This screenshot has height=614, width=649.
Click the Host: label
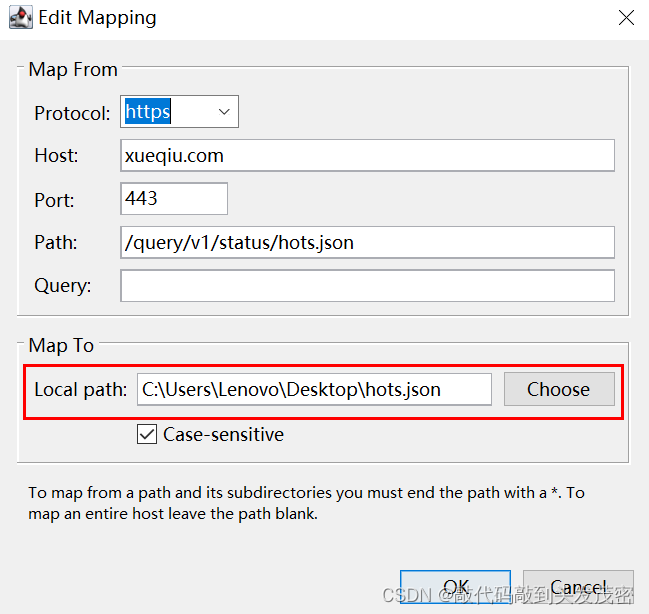click(56, 156)
